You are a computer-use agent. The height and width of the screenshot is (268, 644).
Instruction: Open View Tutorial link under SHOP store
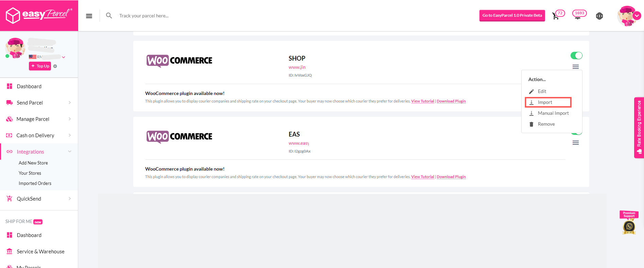pyautogui.click(x=423, y=101)
